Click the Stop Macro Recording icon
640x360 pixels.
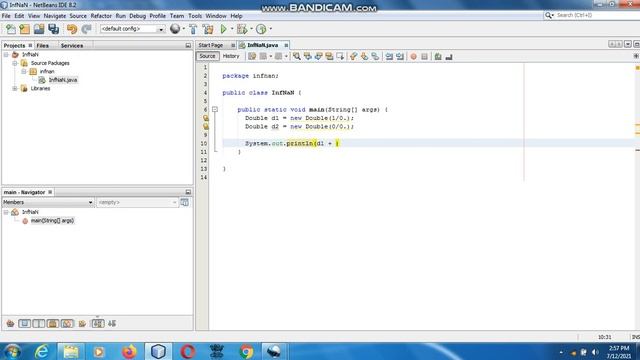[424, 56]
